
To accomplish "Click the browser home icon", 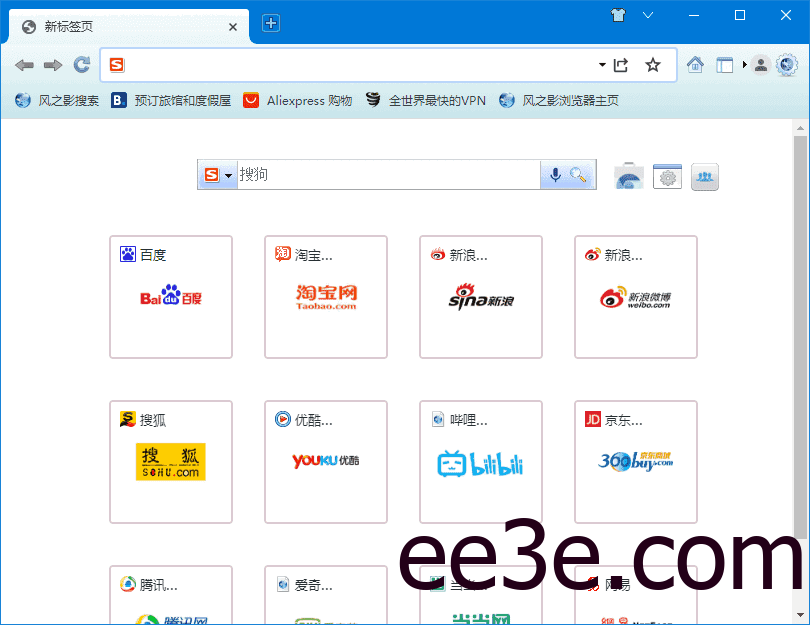I will pos(696,64).
